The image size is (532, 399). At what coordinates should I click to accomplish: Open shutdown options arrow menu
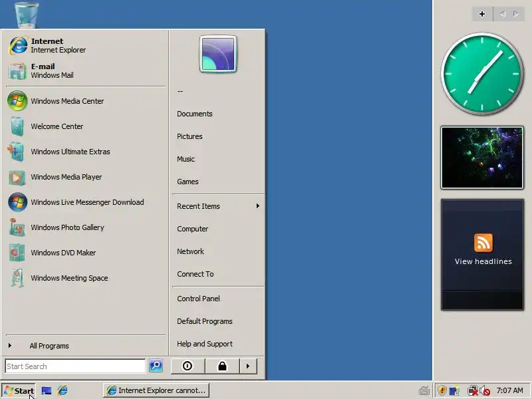coord(248,366)
